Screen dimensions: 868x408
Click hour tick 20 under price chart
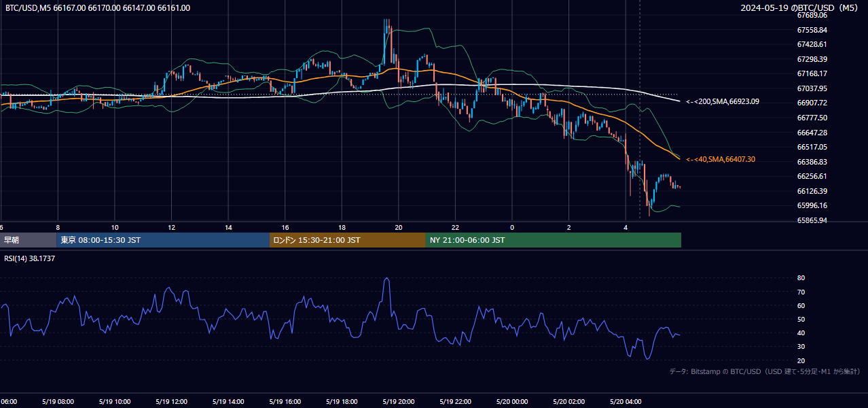point(399,227)
